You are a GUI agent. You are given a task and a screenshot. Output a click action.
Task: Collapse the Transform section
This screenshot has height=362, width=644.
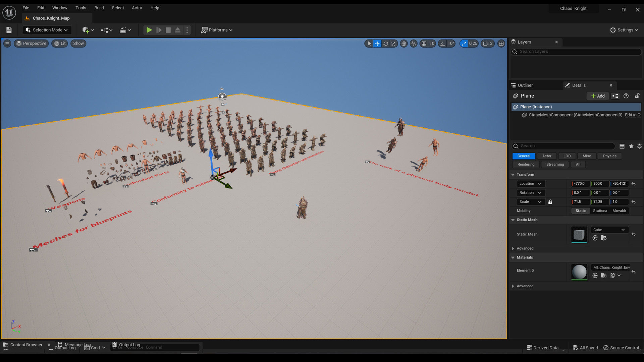[513, 174]
